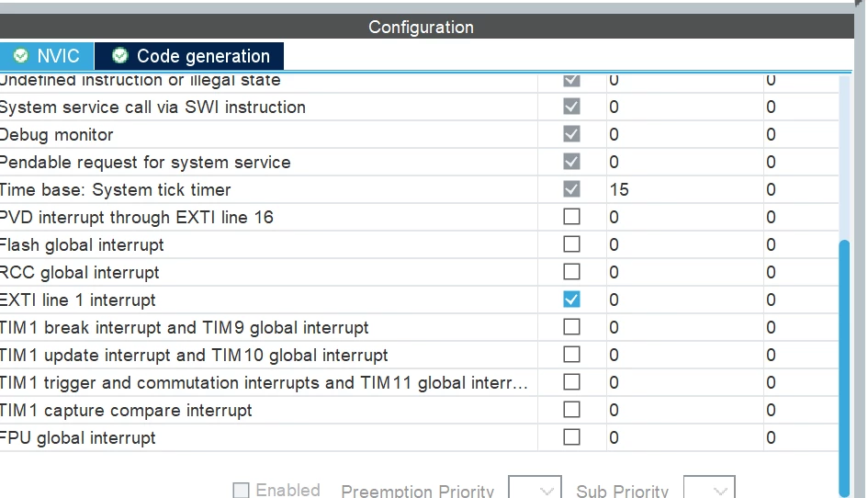The width and height of the screenshot is (868, 498).
Task: Select Pendable request for system service label
Action: tap(145, 163)
